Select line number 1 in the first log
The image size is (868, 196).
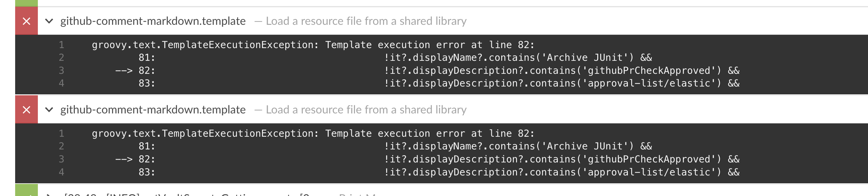pos(62,44)
